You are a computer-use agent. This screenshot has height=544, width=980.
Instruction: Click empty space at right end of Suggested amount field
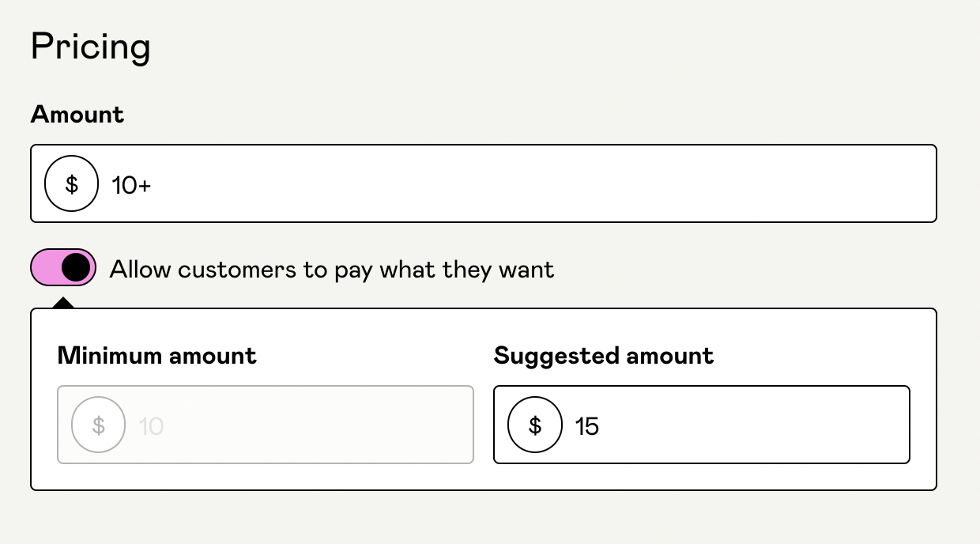(854, 425)
